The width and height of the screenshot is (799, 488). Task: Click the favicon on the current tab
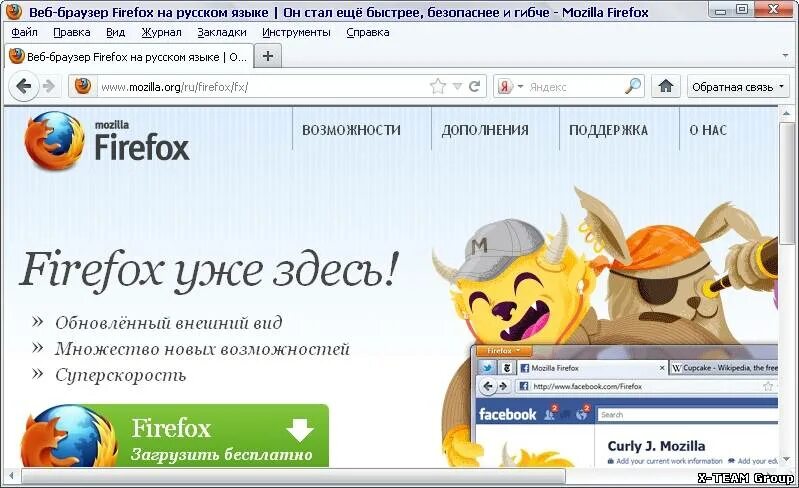coord(17,56)
